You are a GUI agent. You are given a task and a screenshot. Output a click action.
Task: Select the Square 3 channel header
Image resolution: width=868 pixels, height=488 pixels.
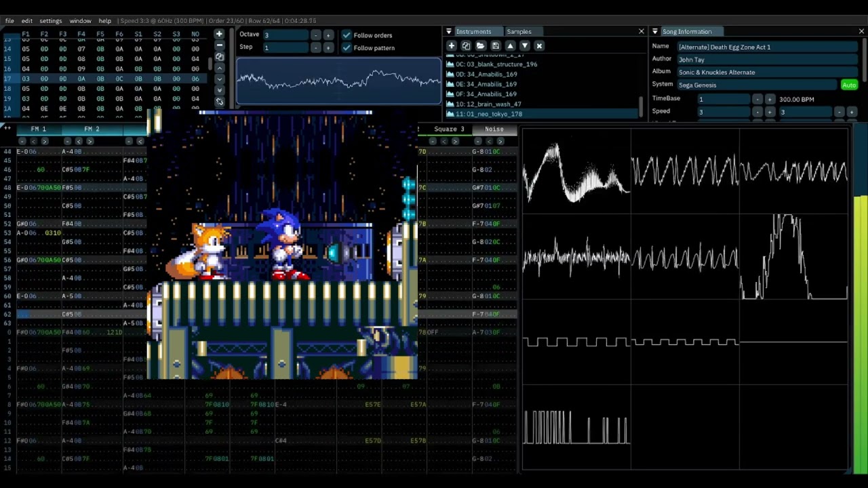450,129
